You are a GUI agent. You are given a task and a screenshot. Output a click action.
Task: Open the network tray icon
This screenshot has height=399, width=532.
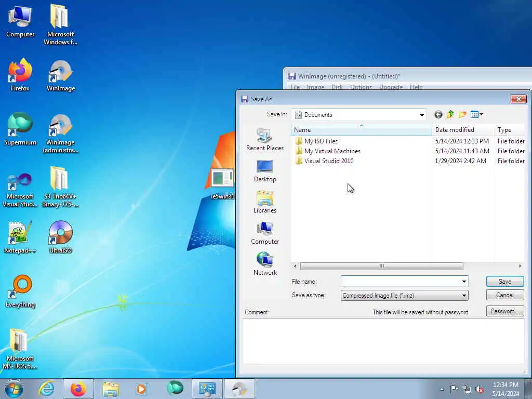pos(467,389)
